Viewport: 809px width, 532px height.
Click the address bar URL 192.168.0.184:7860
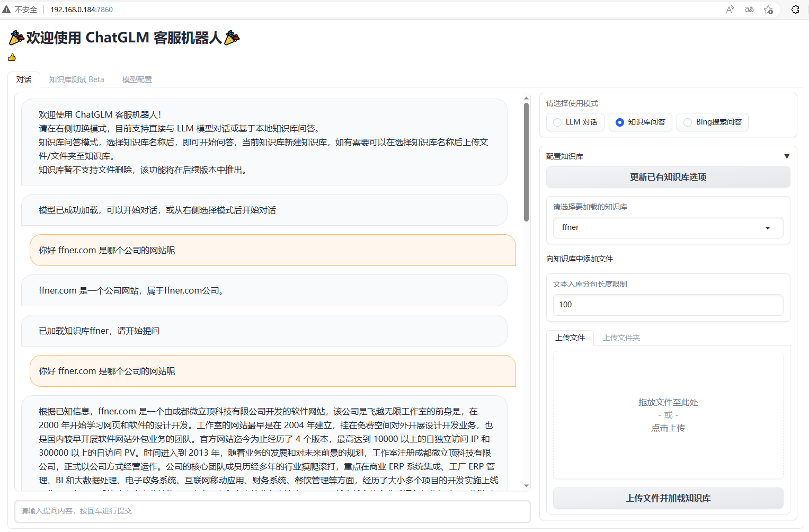tap(82, 10)
